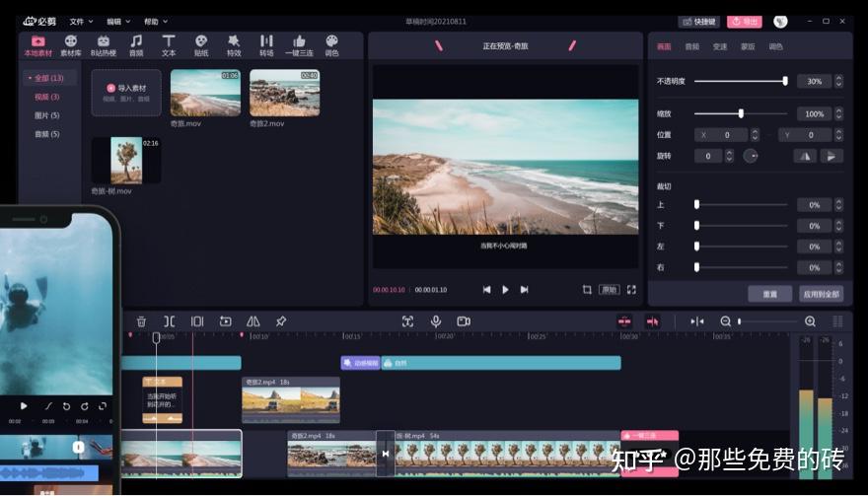Switch to the 蒙版 mask tab
The width and height of the screenshot is (868, 496).
click(748, 47)
